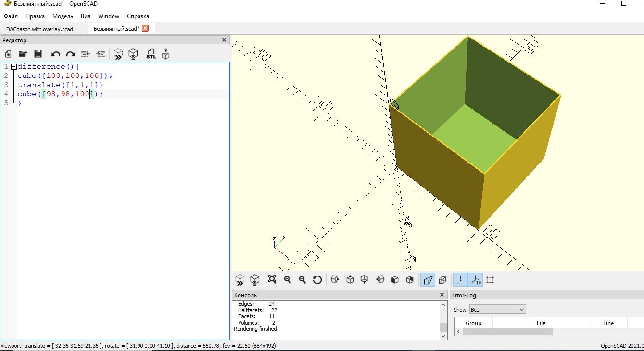This screenshot has width=644, height=351.
Task: Toggle perspective projection
Action: pos(428,279)
